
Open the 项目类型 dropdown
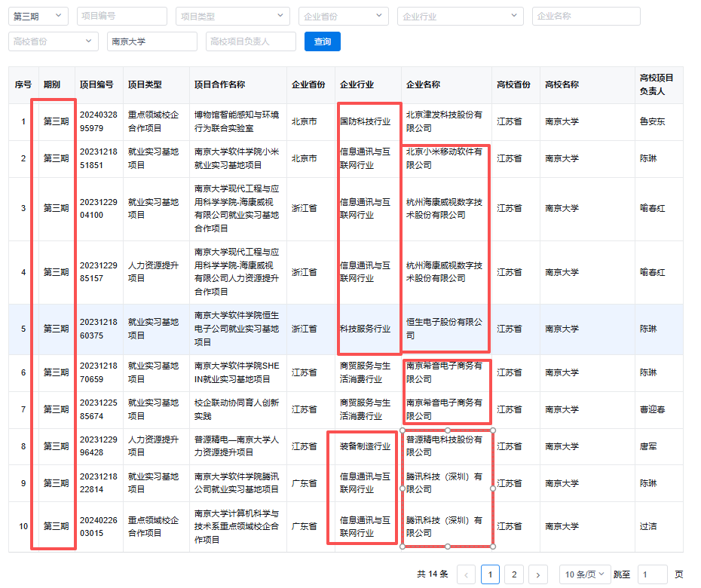coord(232,16)
